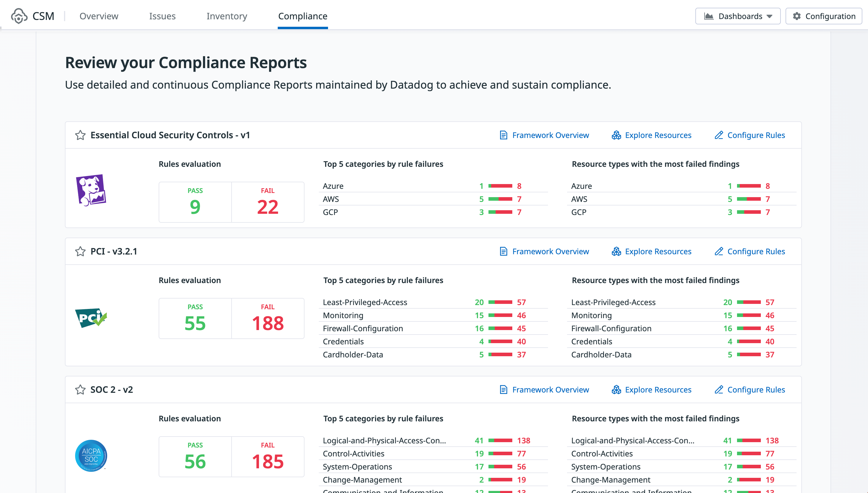This screenshot has width=868, height=493.
Task: Open Explore Resources for SOC 2 v2
Action: 658,390
